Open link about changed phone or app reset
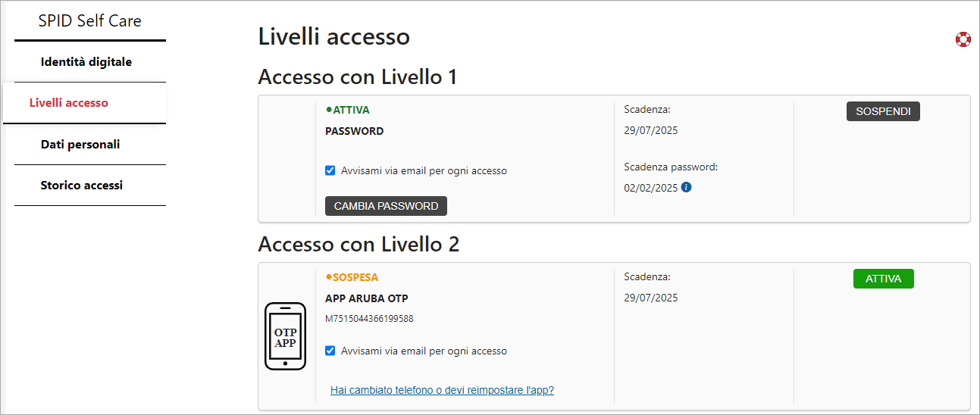Image resolution: width=980 pixels, height=415 pixels. pyautogui.click(x=442, y=390)
